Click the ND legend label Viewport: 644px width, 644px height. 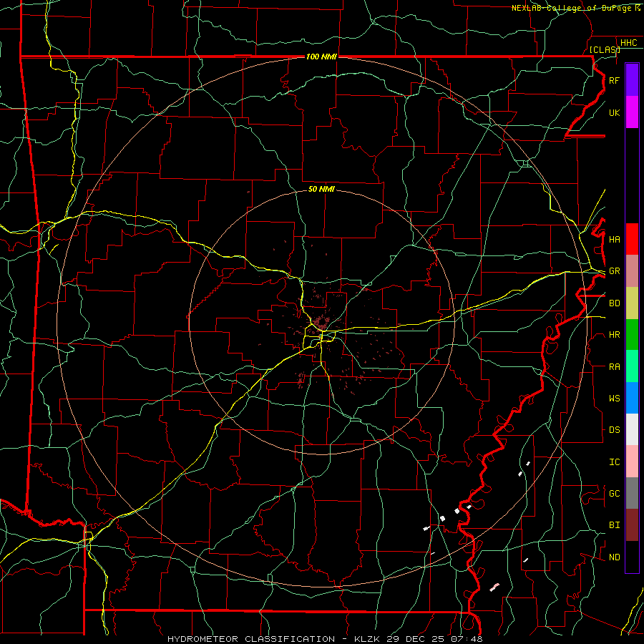(614, 557)
